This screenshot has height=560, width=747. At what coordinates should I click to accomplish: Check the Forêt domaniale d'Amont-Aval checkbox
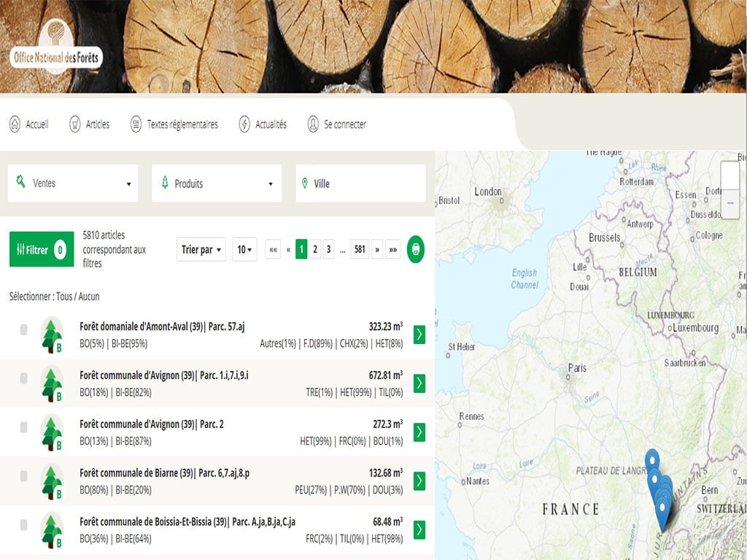click(x=23, y=330)
